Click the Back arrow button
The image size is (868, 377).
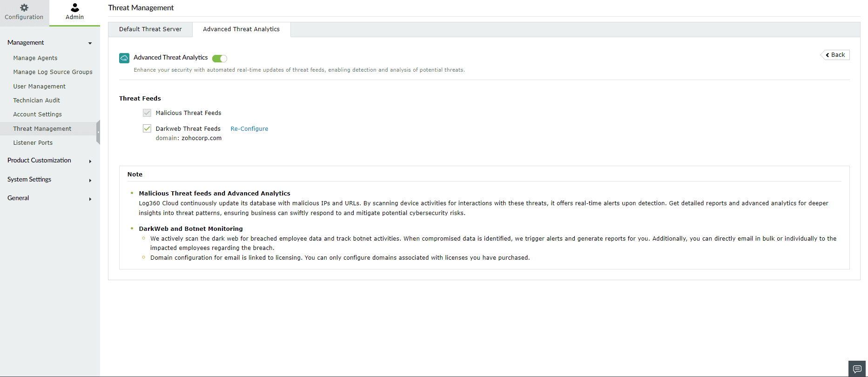click(835, 55)
